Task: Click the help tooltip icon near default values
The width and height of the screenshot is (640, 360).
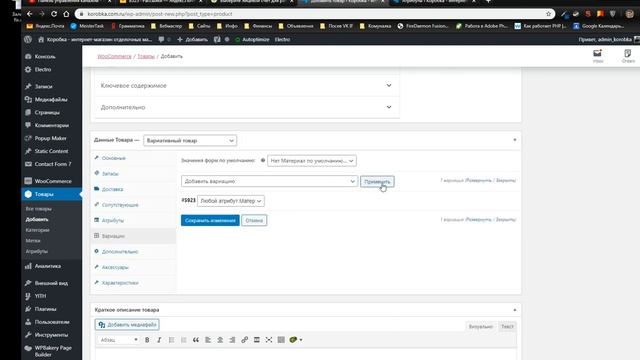Action: point(263,160)
